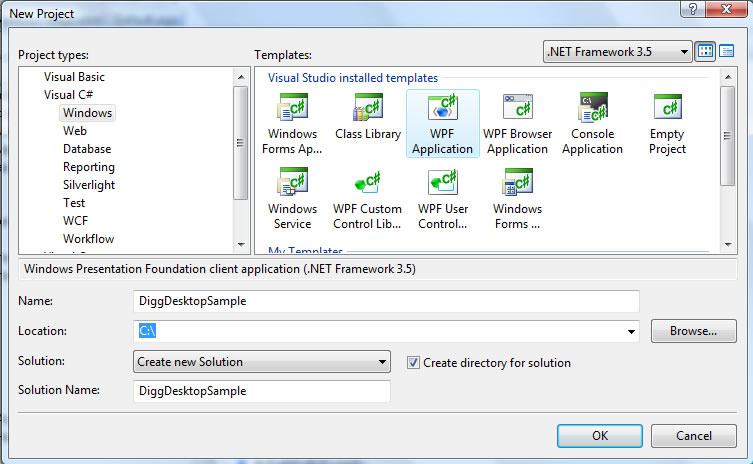Select Test project type
753x464 pixels.
(74, 203)
